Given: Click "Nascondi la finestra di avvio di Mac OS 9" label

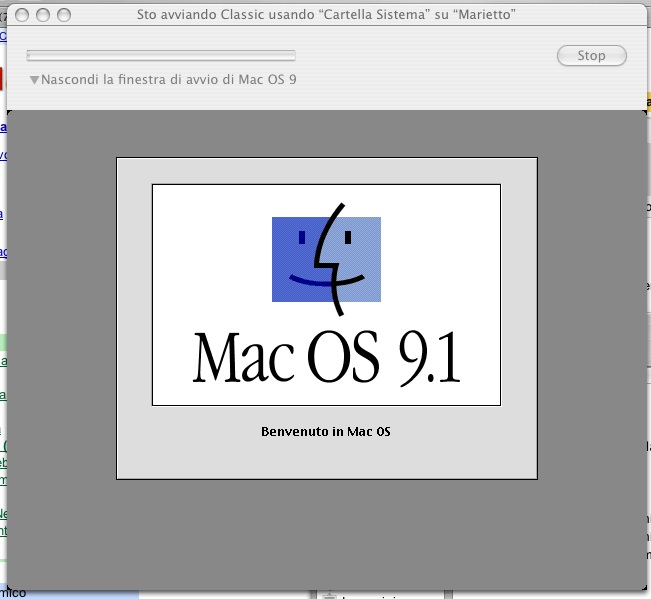Looking at the screenshot, I should click(169, 79).
